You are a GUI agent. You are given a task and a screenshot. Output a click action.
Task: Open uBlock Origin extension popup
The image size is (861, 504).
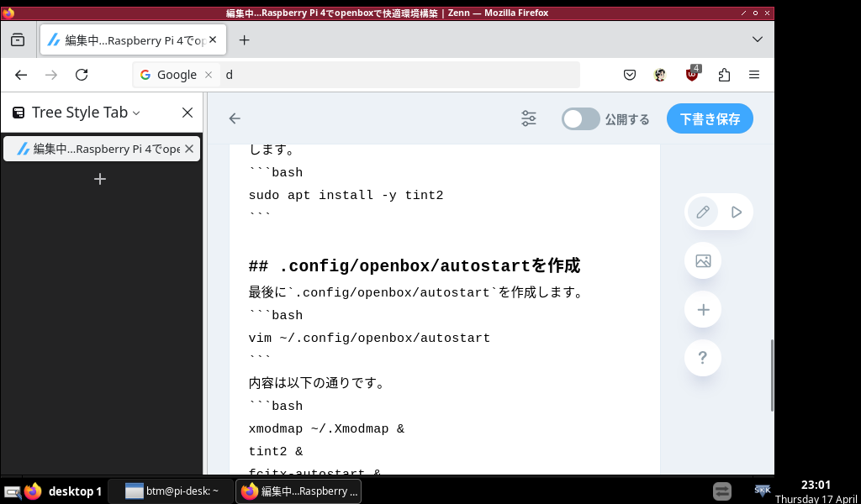point(693,73)
